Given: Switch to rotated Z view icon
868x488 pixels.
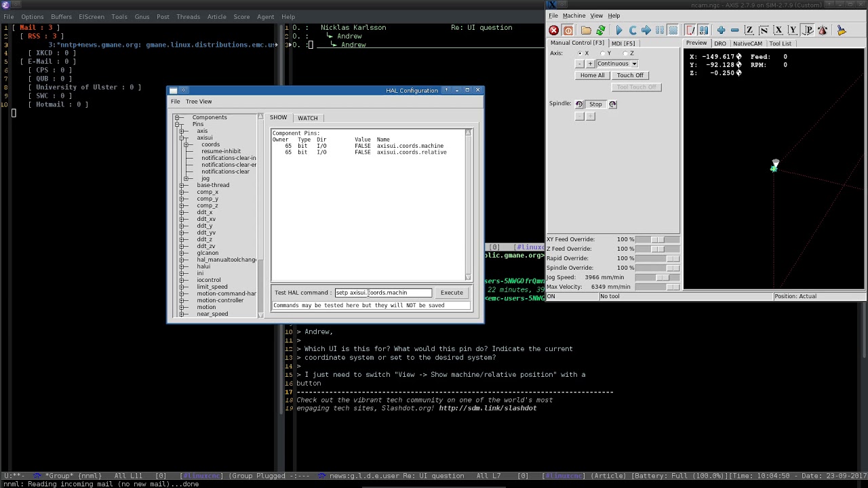Looking at the screenshot, I should (764, 30).
